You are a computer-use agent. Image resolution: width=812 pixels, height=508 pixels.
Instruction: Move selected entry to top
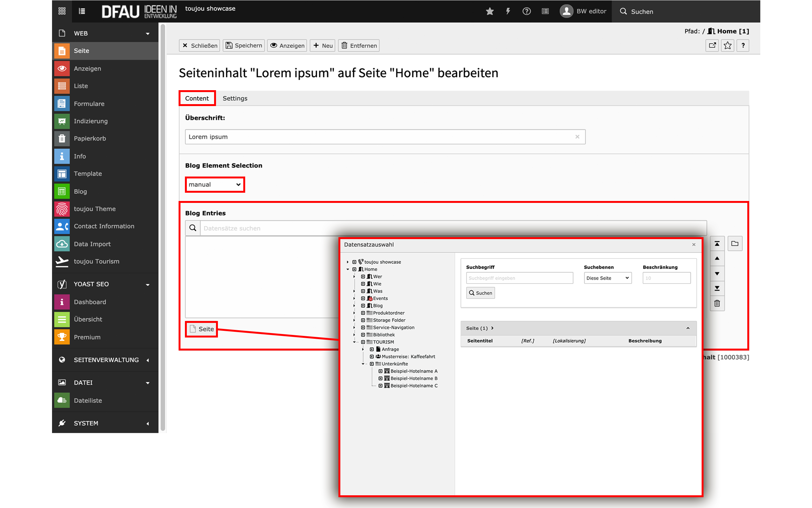pos(717,244)
